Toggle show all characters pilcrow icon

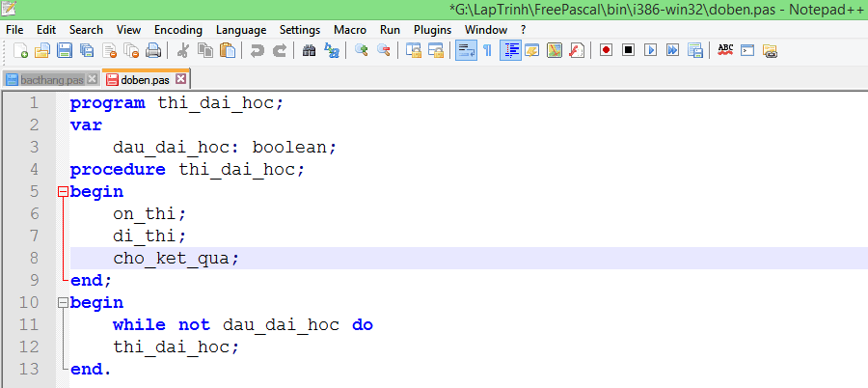tap(487, 50)
